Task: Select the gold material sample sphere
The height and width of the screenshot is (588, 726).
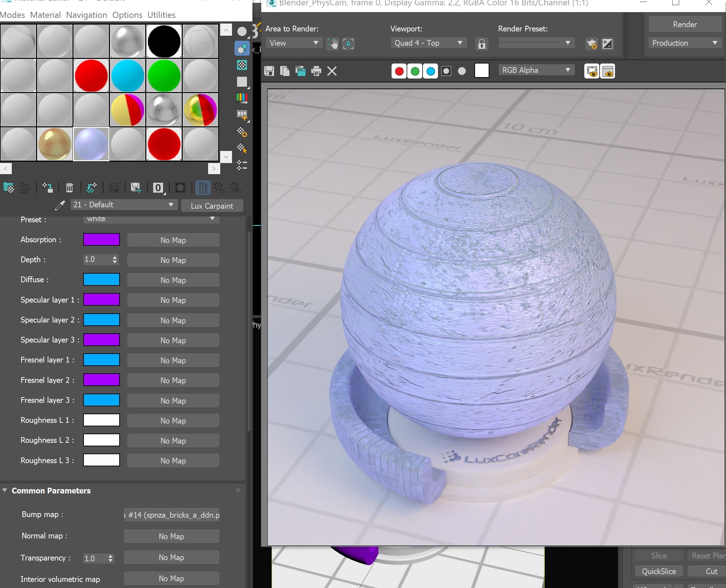Action: [55, 144]
